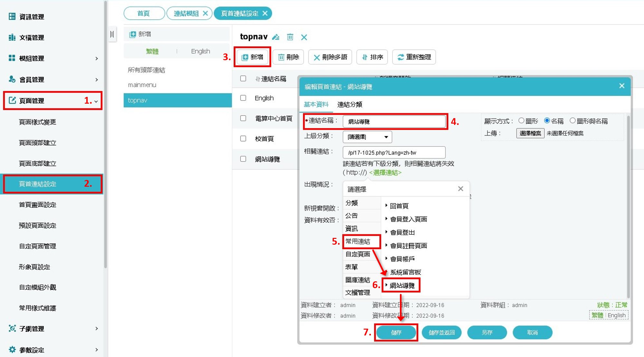Close the 連結模組 tab with its X

205,13
